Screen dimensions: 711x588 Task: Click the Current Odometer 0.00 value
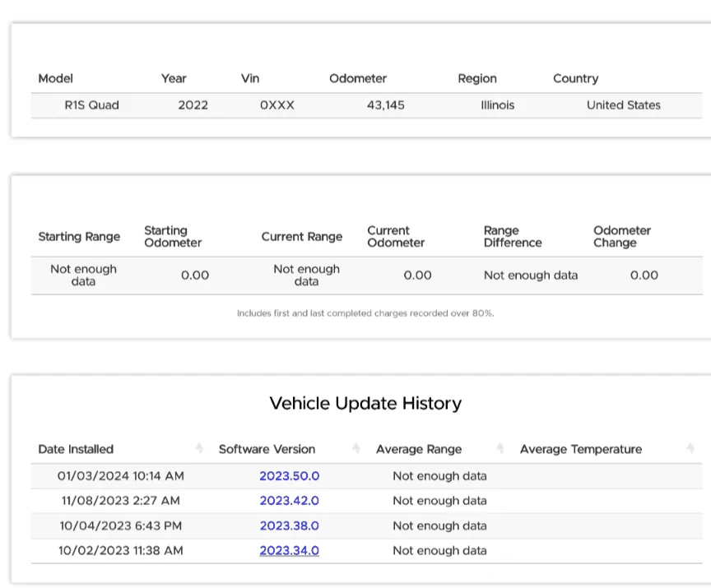(417, 275)
